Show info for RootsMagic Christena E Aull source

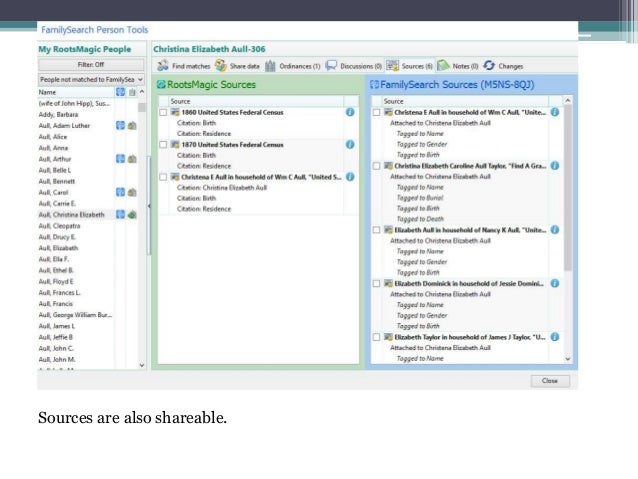pos(350,177)
